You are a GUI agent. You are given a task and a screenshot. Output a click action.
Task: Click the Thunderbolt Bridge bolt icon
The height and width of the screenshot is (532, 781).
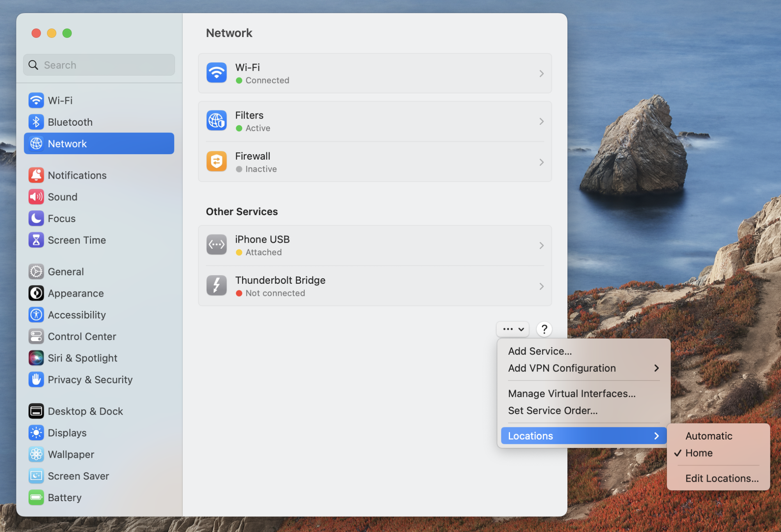217,286
